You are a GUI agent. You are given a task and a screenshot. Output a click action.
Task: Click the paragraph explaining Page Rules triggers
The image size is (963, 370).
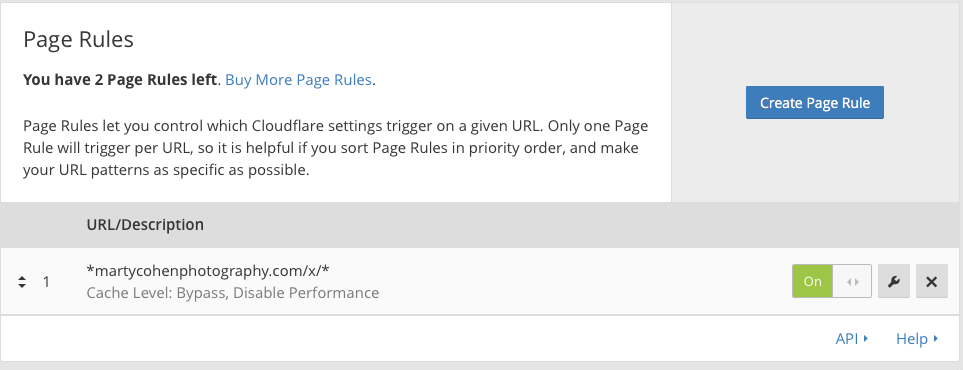[335, 148]
